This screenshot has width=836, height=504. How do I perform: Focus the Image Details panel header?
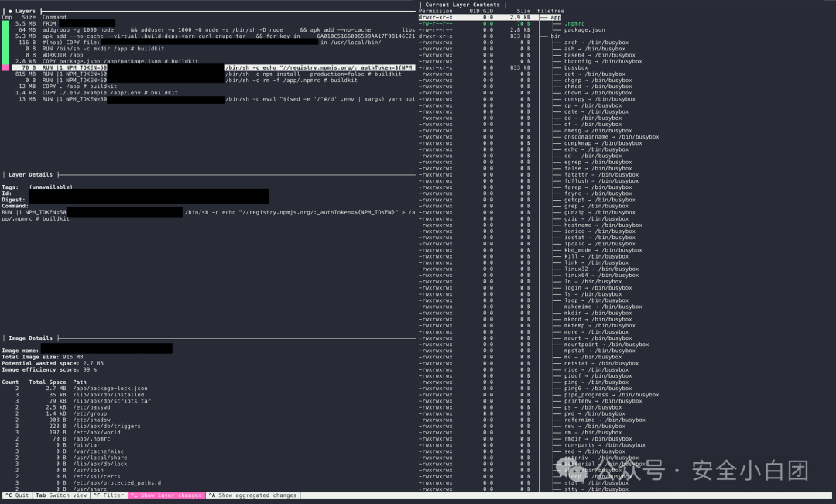[x=30, y=338]
